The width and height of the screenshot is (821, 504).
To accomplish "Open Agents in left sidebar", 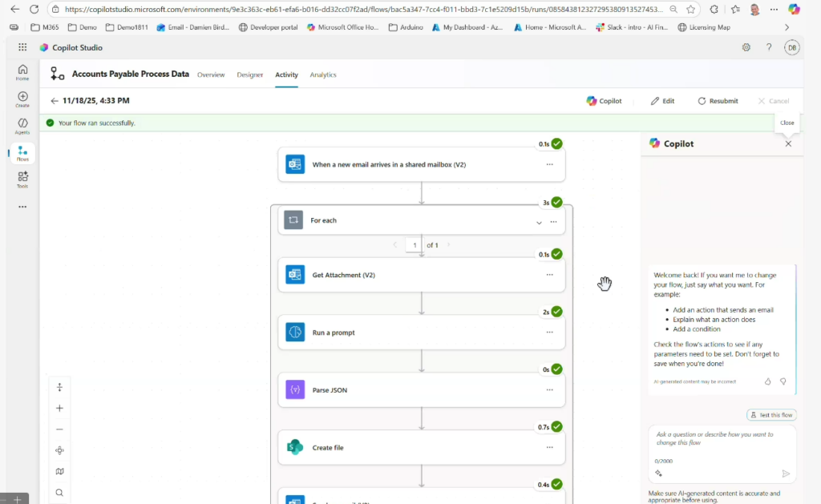I will [x=22, y=126].
